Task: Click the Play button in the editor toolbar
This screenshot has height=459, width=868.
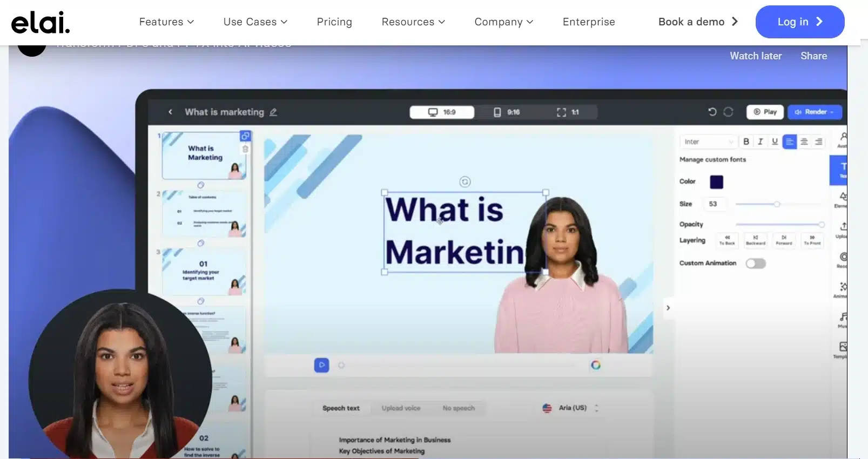Action: pyautogui.click(x=765, y=112)
